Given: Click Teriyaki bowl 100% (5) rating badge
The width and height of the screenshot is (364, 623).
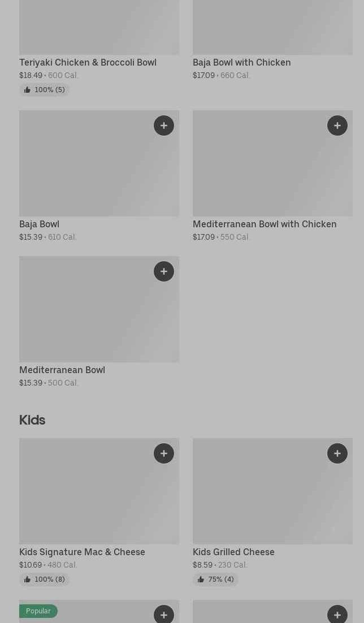Looking at the screenshot, I should pos(44,90).
